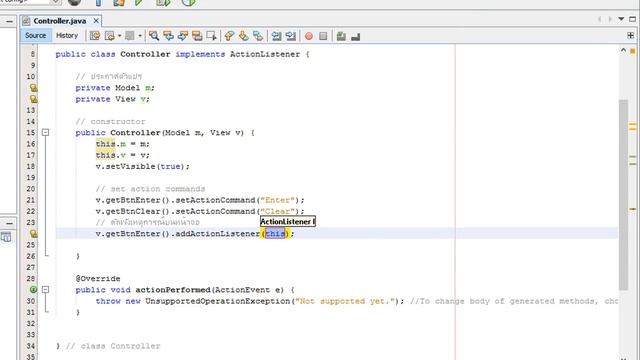Shift the line right
Screen dimensions: 640x360
(291, 36)
